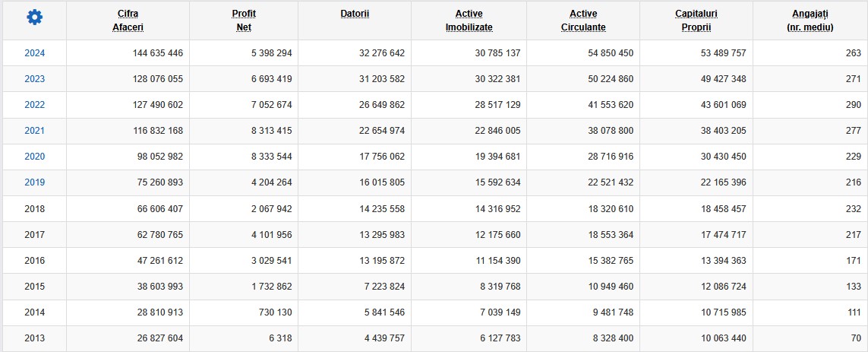Select equity value 53 489 757
The image size is (868, 352).
coord(724,53)
